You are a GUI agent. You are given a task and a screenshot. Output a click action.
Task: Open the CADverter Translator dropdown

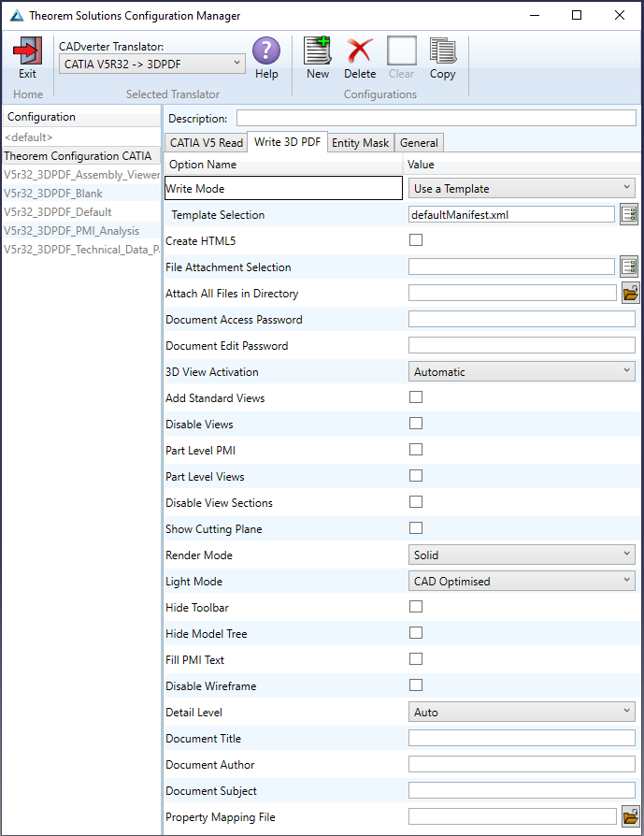pos(152,64)
